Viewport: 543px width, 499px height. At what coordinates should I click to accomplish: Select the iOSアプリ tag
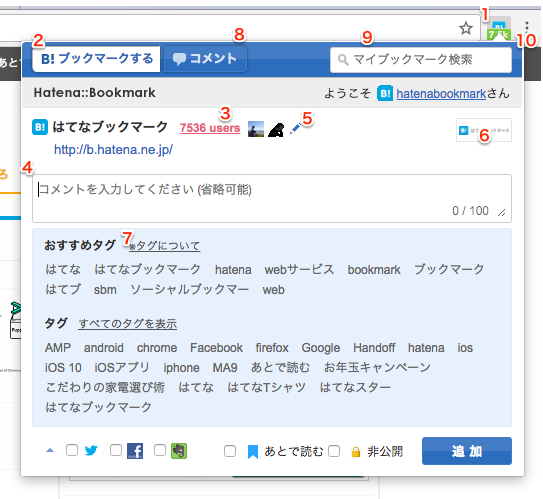pyautogui.click(x=122, y=367)
